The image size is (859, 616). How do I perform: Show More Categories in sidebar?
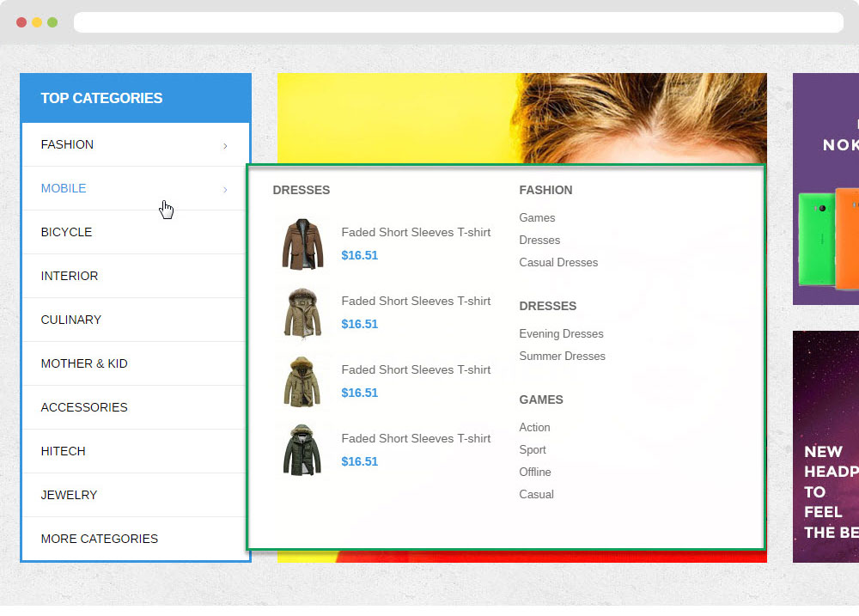[100, 539]
